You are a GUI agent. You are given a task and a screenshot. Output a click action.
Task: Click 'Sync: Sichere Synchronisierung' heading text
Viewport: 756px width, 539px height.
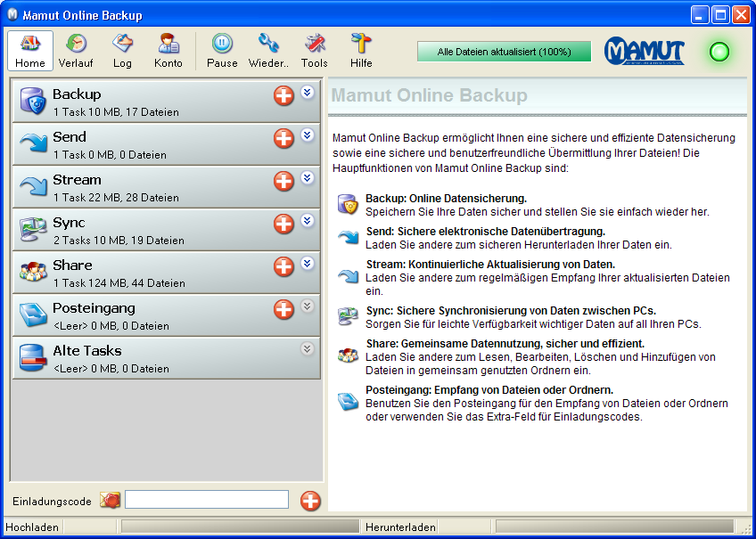click(x=511, y=311)
